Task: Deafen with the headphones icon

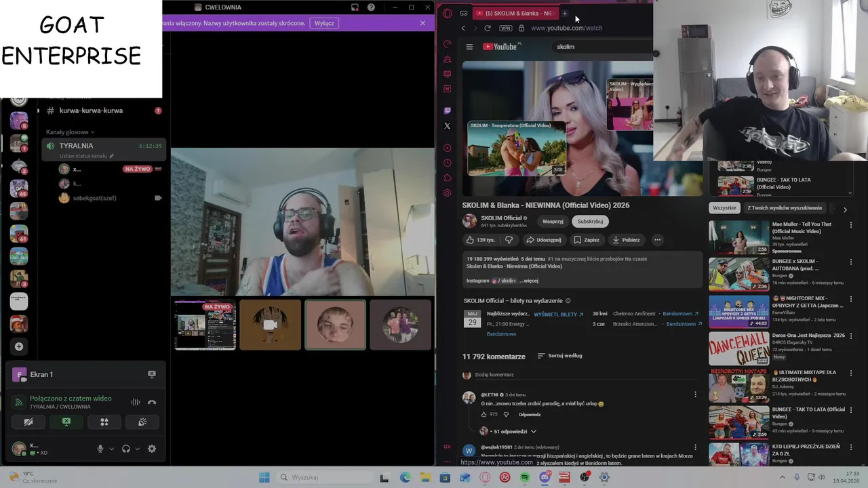Action: 126,449
